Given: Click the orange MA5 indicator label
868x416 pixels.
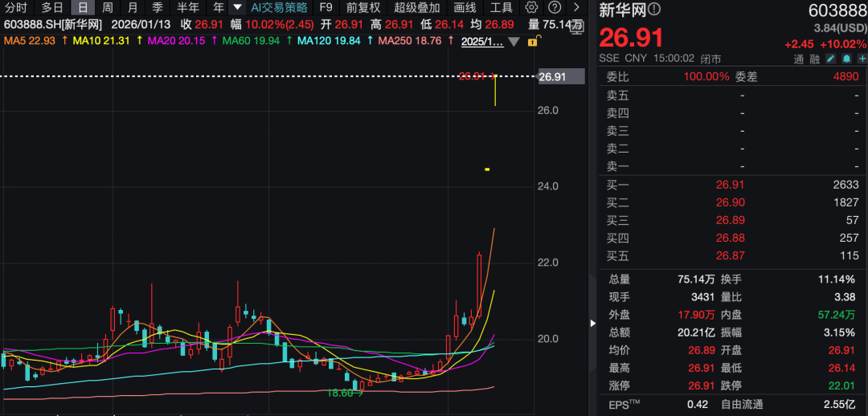Looking at the screenshot, I should (31, 41).
